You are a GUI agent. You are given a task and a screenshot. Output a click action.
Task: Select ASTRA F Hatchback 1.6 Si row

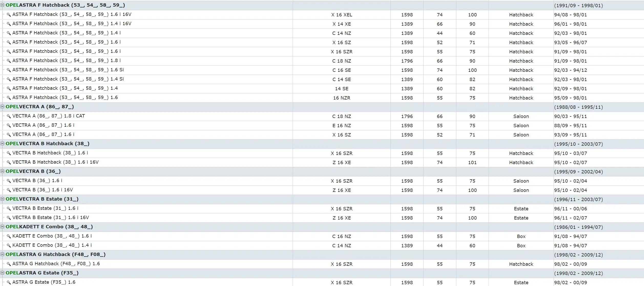click(68, 70)
